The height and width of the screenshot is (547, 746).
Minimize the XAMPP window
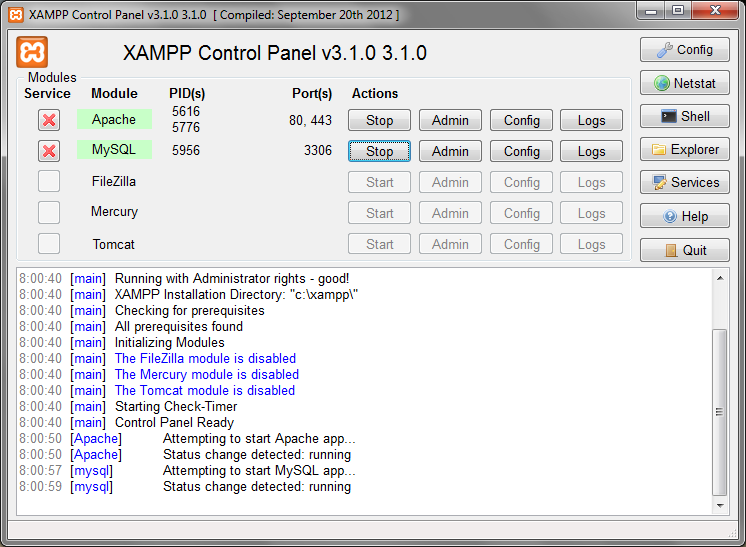tap(651, 10)
